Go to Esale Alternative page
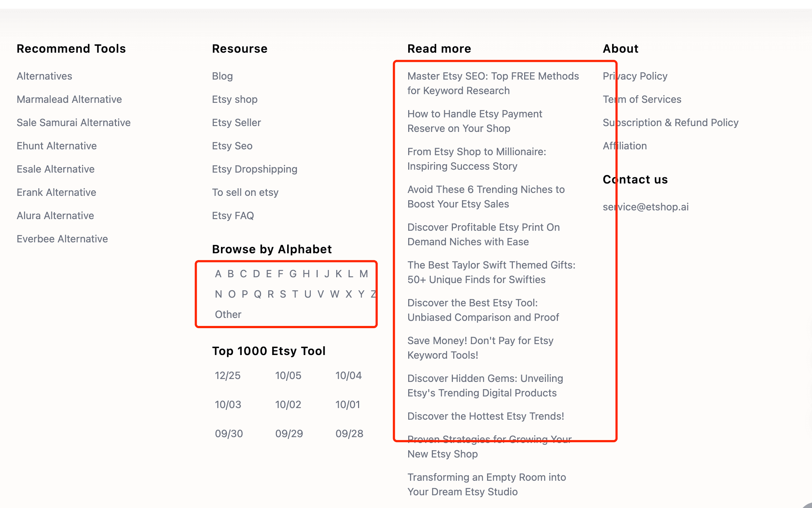The width and height of the screenshot is (812, 508). pyautogui.click(x=56, y=169)
